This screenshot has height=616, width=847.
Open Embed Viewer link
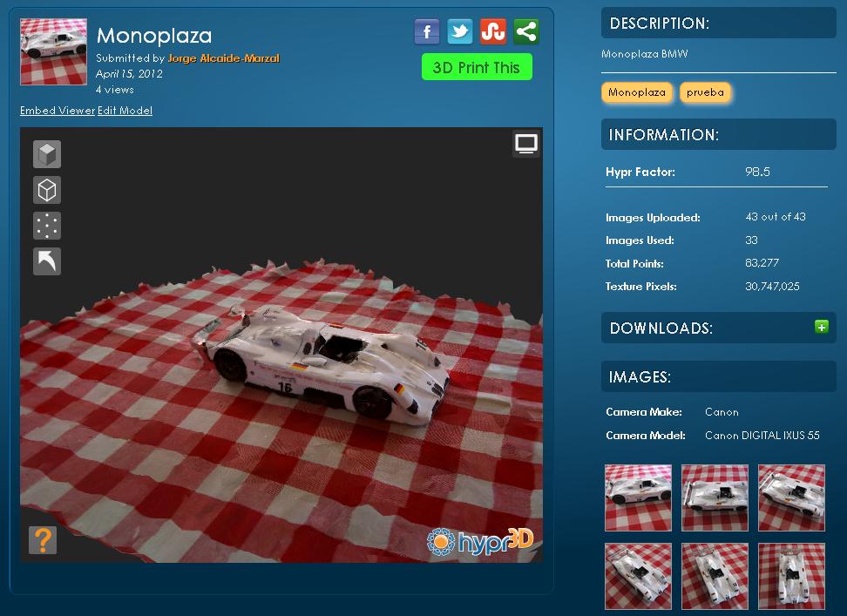click(58, 111)
